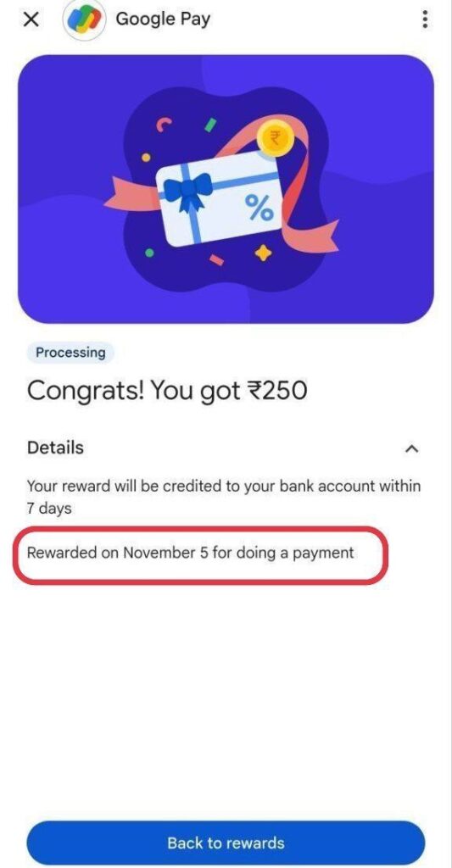Click the white gift card illustration
The image size is (452, 868).
coord(221,199)
